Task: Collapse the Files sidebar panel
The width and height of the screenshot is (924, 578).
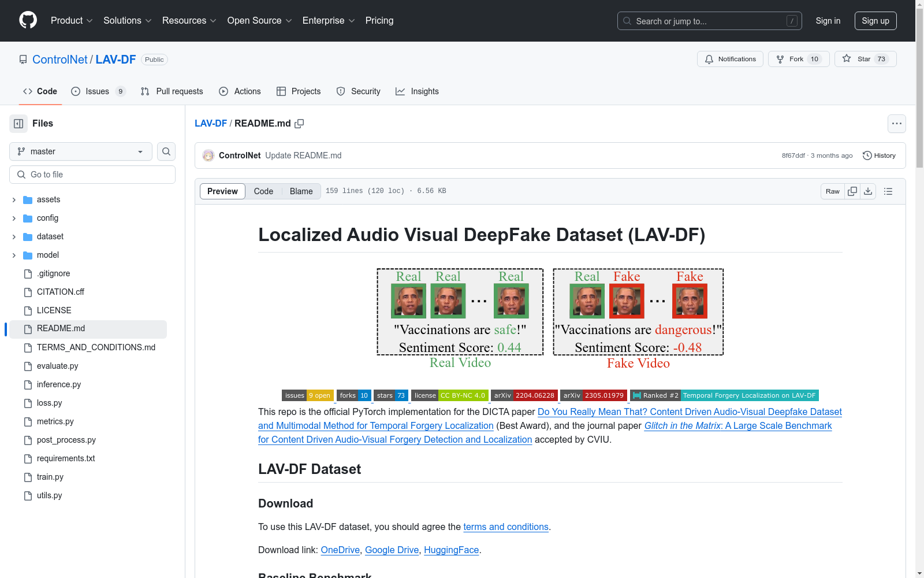Action: (x=18, y=123)
